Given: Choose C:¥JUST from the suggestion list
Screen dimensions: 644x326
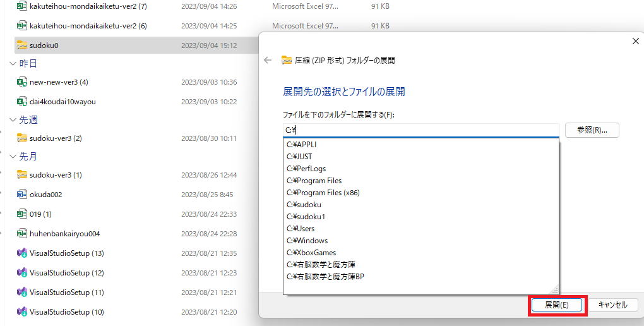Looking at the screenshot, I should [x=421, y=157].
